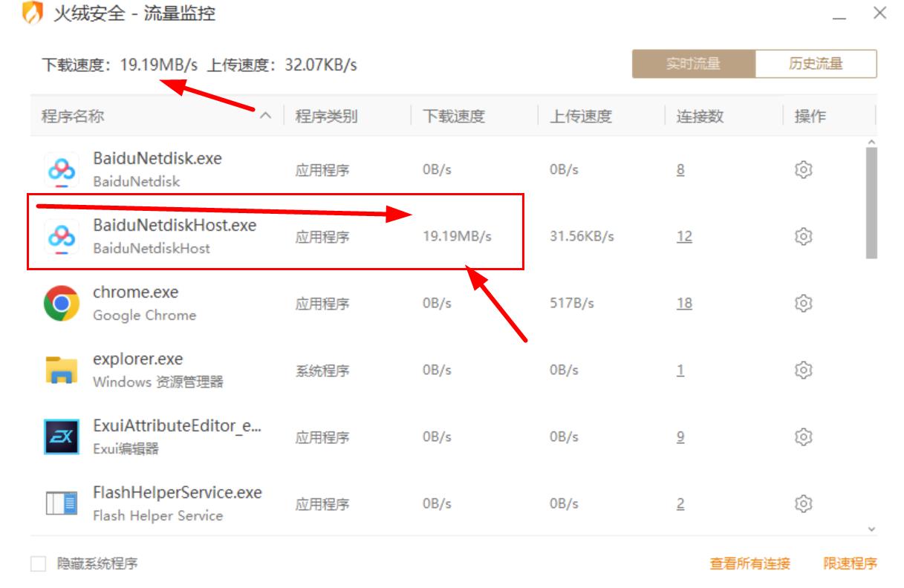904x588 pixels.
Task: Click the vertical scrollbar thumb
Action: point(871,203)
